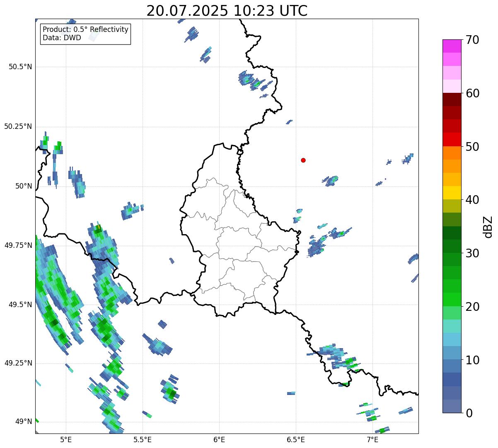Click the dBZ colorbar axis label

[x=488, y=227]
